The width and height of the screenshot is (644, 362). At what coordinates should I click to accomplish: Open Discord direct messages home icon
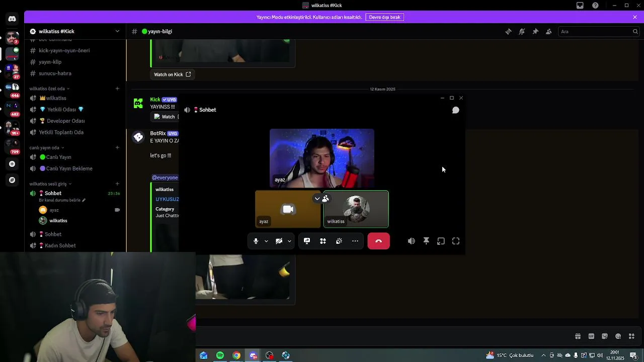coord(12,19)
